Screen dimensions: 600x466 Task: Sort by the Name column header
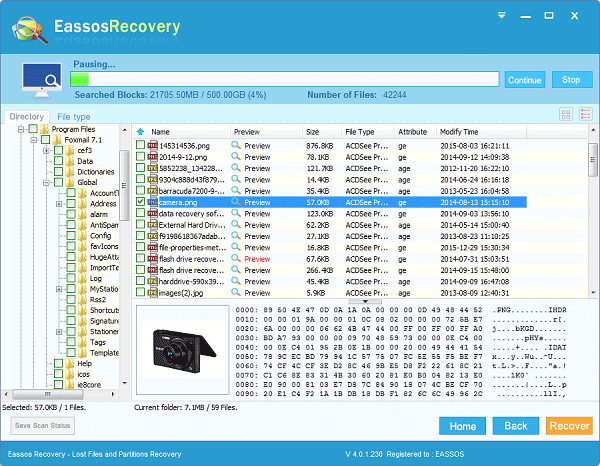click(x=160, y=132)
